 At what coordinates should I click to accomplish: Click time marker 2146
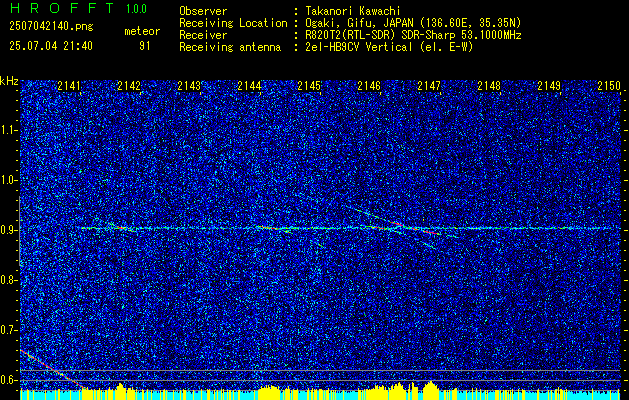tap(369, 86)
